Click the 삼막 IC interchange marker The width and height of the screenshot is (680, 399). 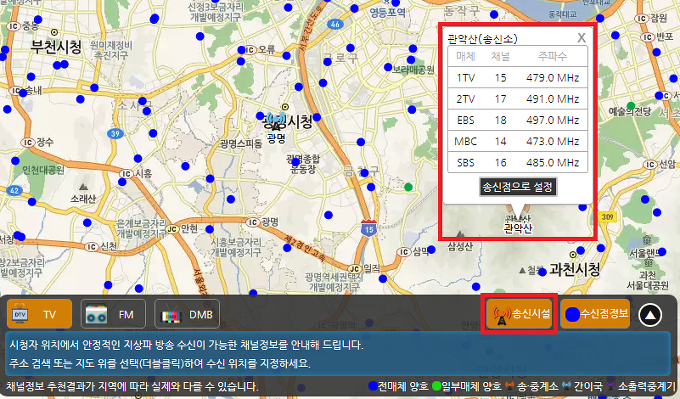click(x=404, y=252)
